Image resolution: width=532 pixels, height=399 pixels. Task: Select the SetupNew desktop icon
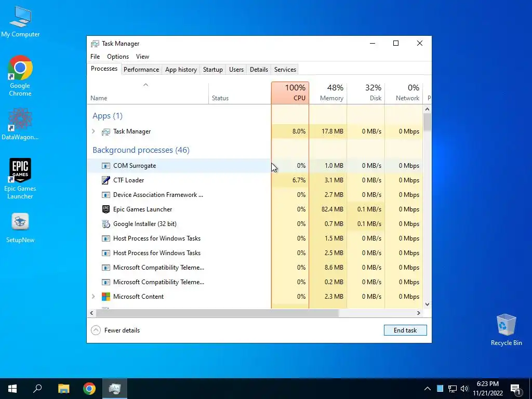tap(20, 228)
